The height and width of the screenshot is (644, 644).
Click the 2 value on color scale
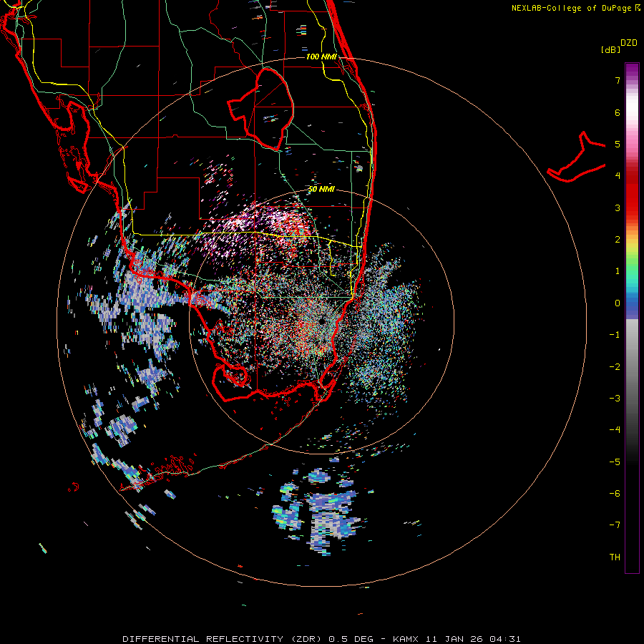pos(618,240)
